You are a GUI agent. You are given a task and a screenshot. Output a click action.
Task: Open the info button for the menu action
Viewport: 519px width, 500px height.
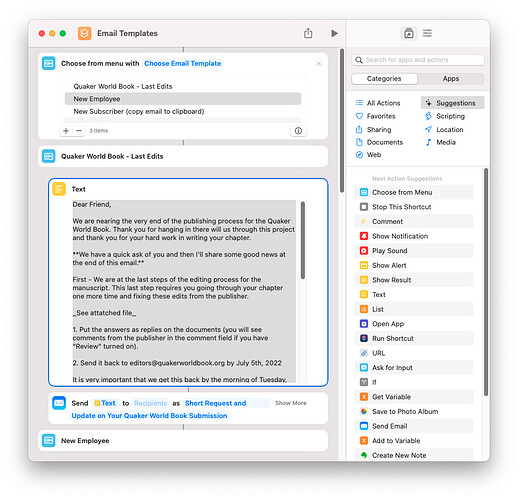tap(298, 131)
